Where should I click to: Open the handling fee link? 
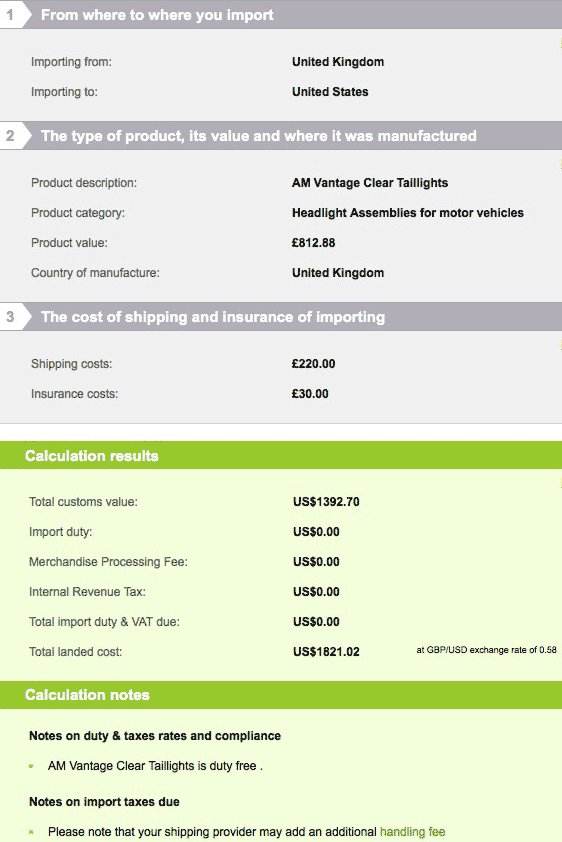click(412, 832)
